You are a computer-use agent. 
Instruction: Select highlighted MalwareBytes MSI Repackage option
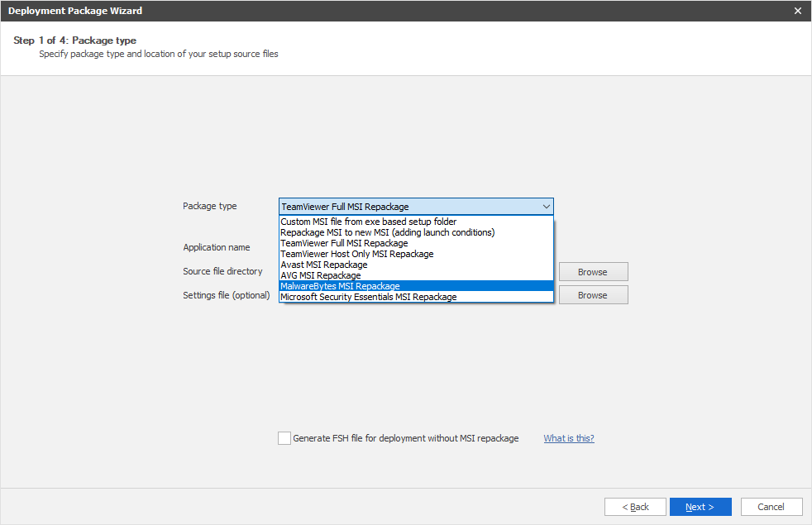click(416, 286)
